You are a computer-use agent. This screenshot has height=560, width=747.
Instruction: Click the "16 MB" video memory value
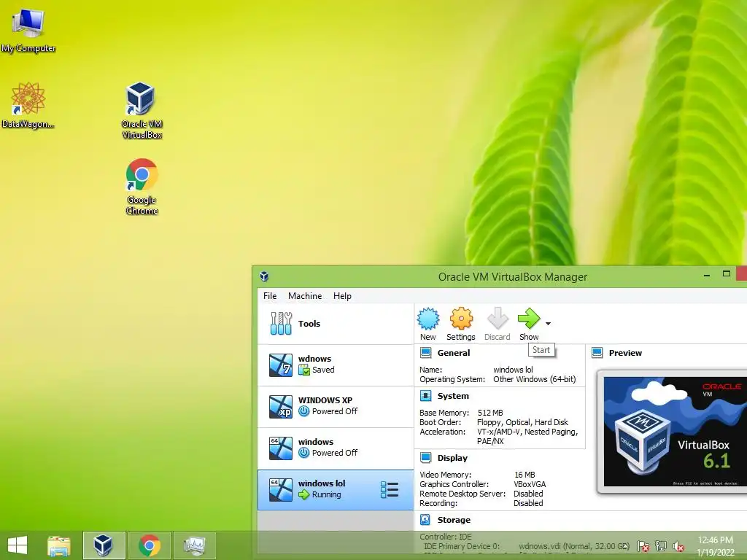point(525,475)
